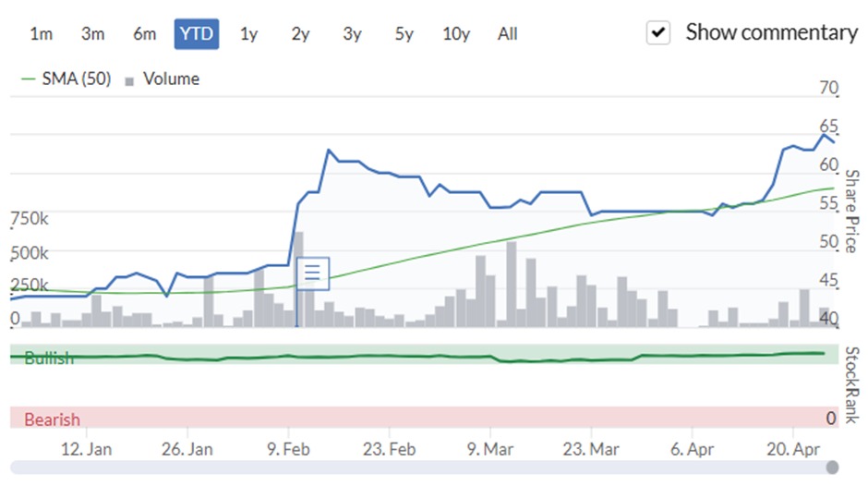This screenshot has width=868, height=486.
Task: Click the 65 share price axis label
Action: (x=828, y=126)
